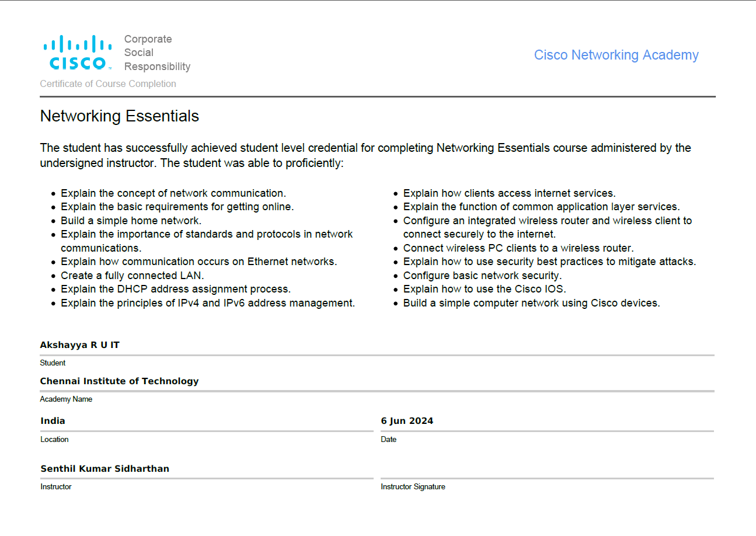Click the Cisco logo

tap(77, 53)
